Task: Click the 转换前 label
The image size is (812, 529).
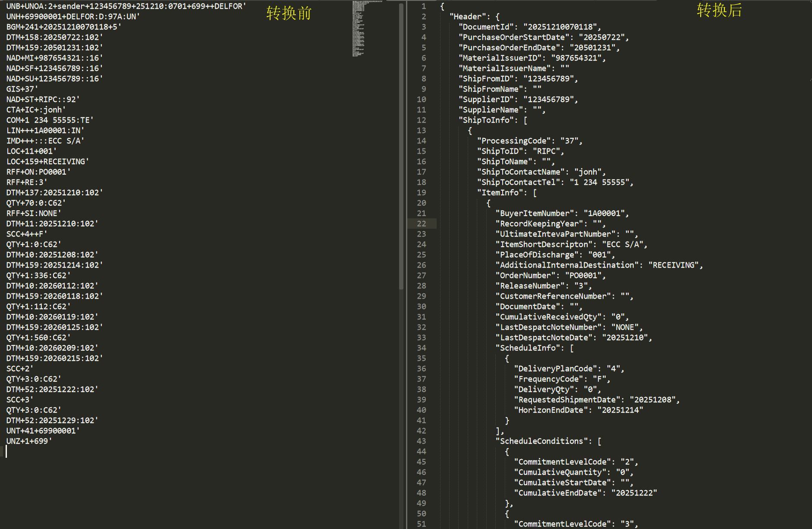Action: [289, 13]
